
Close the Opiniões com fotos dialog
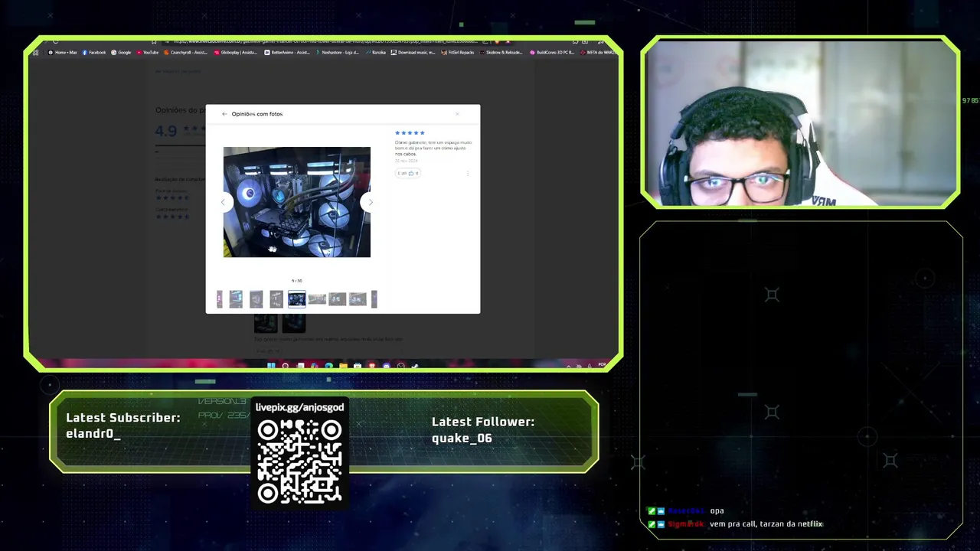457,114
